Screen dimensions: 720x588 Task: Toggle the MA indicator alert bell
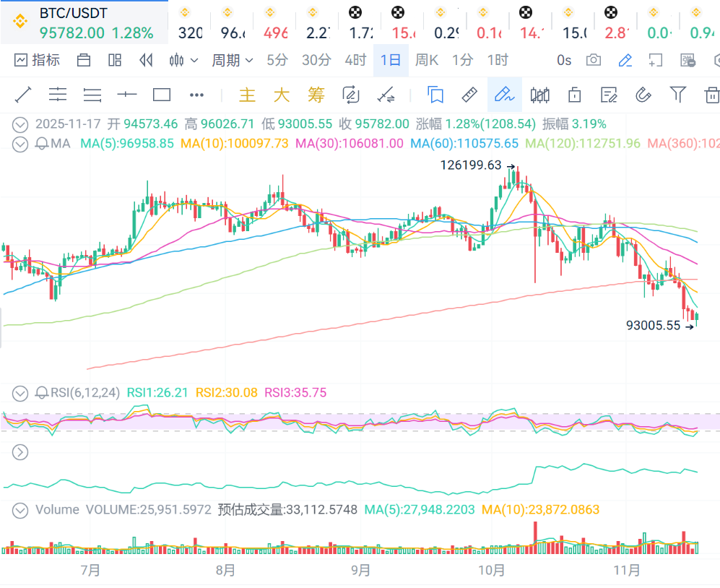(43, 144)
